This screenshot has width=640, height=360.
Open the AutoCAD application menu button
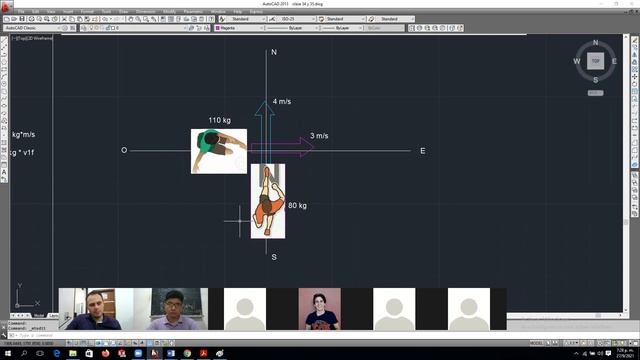6,6
